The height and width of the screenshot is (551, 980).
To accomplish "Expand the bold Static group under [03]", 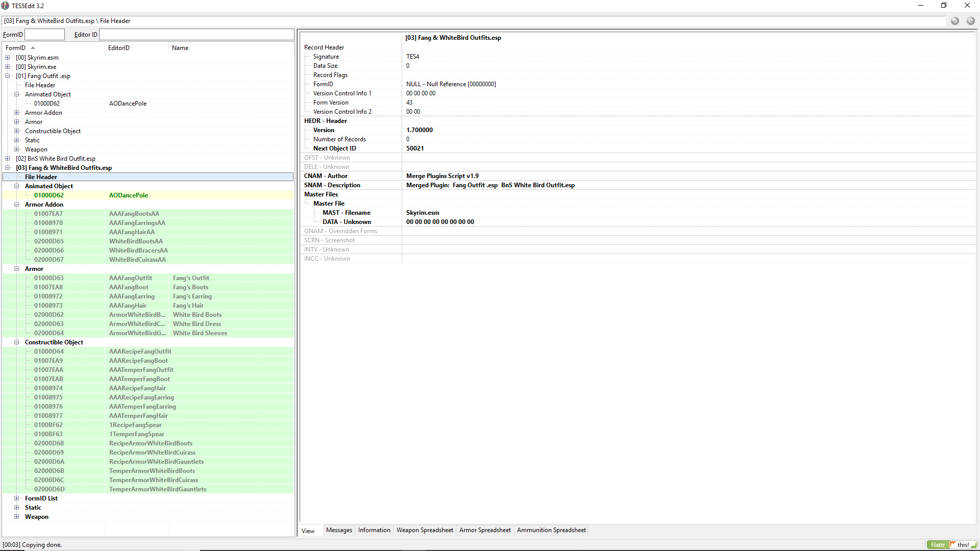I will [x=17, y=508].
